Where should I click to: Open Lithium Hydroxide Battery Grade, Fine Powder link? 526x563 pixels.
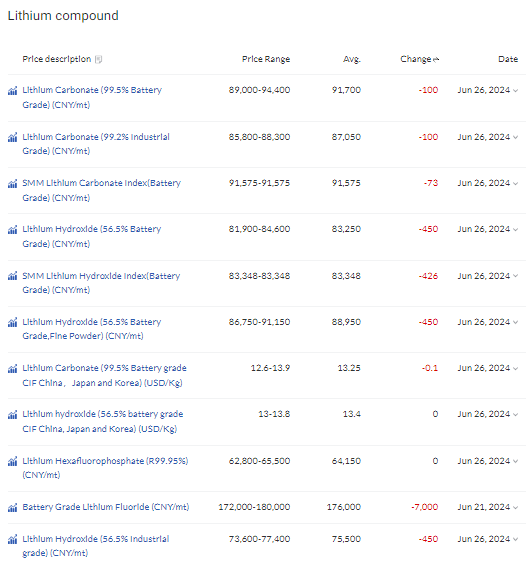click(92, 329)
